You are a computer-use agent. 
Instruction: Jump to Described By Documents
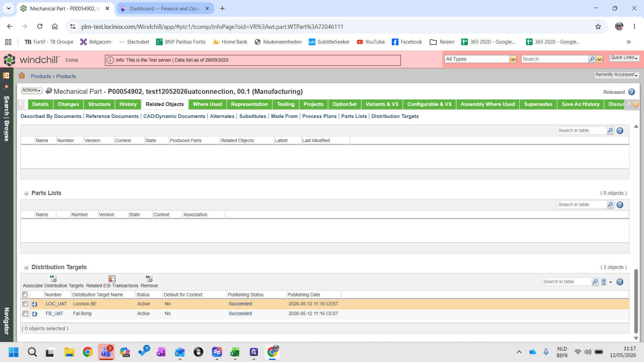[x=51, y=116]
